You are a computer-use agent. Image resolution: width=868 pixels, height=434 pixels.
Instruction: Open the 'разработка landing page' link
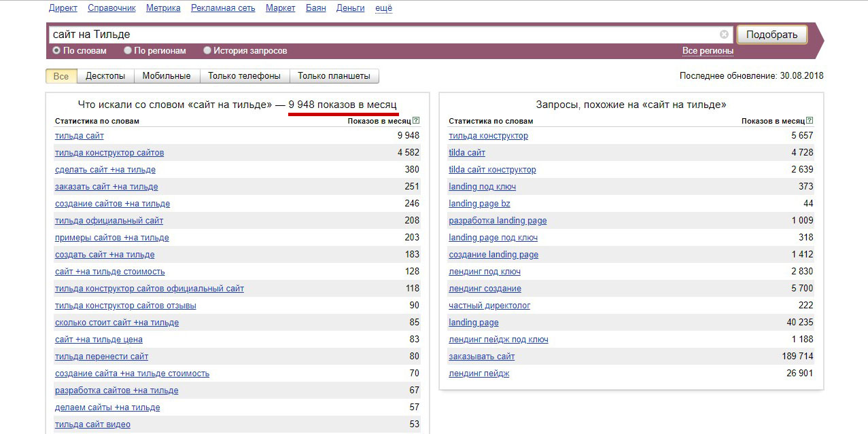498,221
